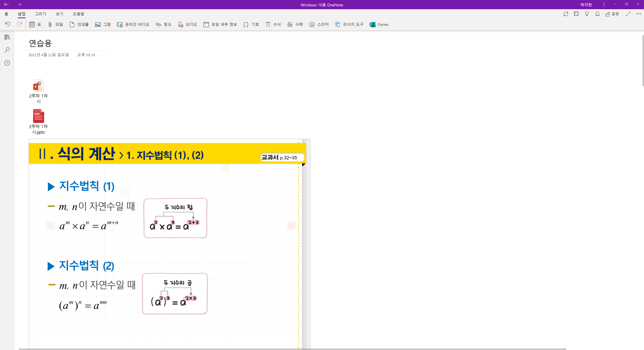The height and width of the screenshot is (350, 644).
Task: Open the 공유 share panel
Action: (612, 14)
